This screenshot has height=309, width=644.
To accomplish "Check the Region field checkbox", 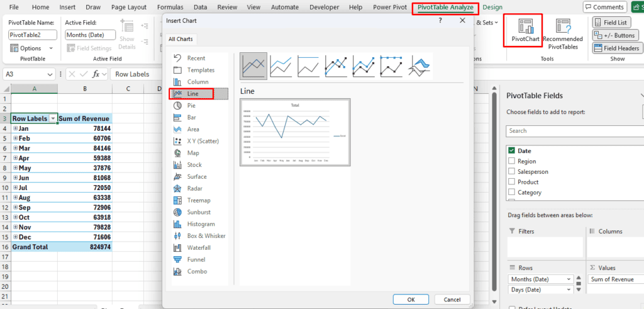I will coord(512,161).
